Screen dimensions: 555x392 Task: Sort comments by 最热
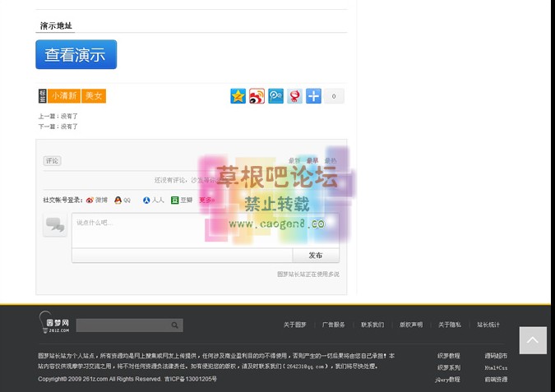[331, 160]
